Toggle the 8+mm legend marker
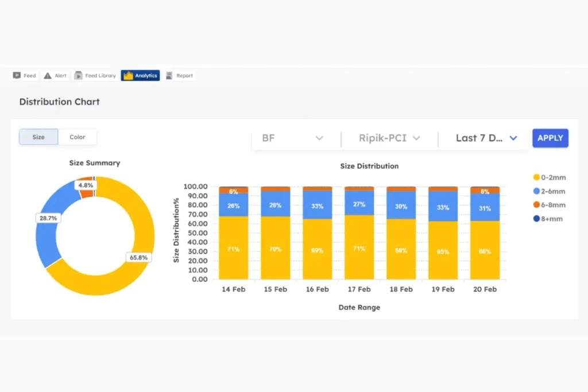The height and width of the screenshot is (392, 588). [536, 219]
